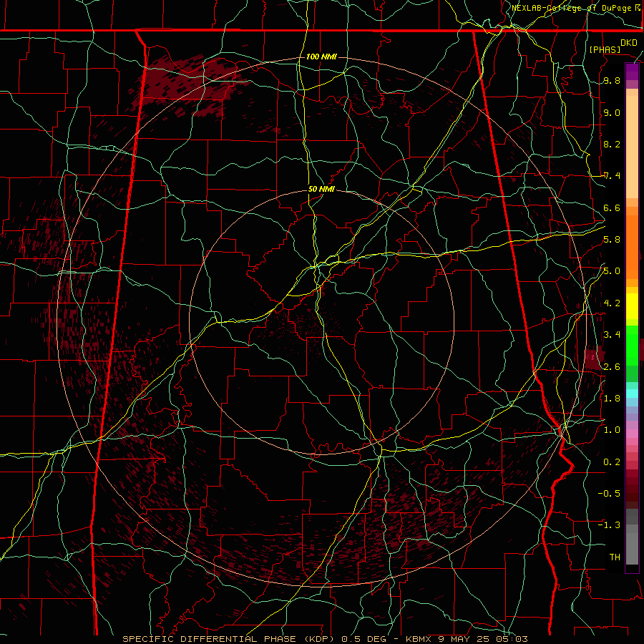Click the '5.0' scale value
This screenshot has height=644, width=644.
click(612, 271)
